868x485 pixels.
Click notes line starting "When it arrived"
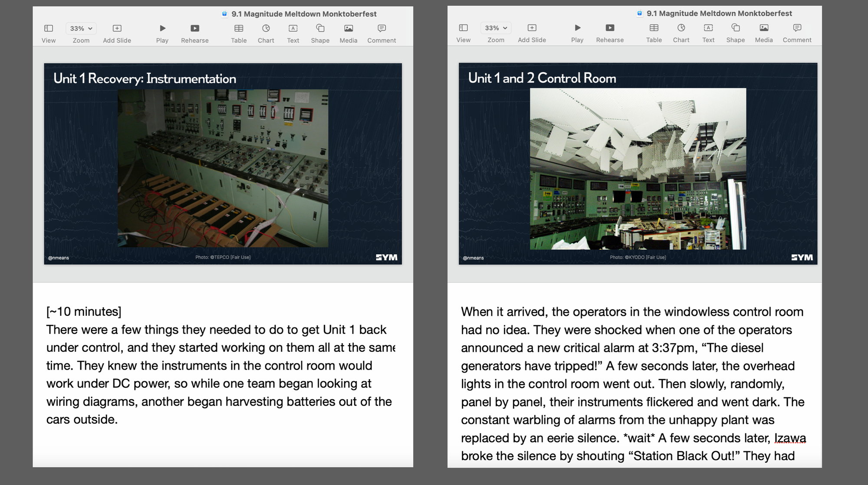632,312
